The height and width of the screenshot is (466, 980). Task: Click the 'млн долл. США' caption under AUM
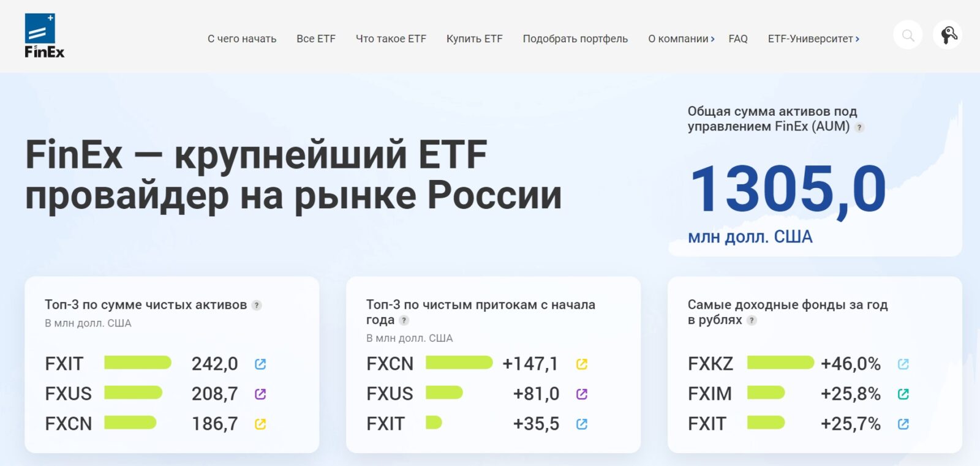[750, 237]
